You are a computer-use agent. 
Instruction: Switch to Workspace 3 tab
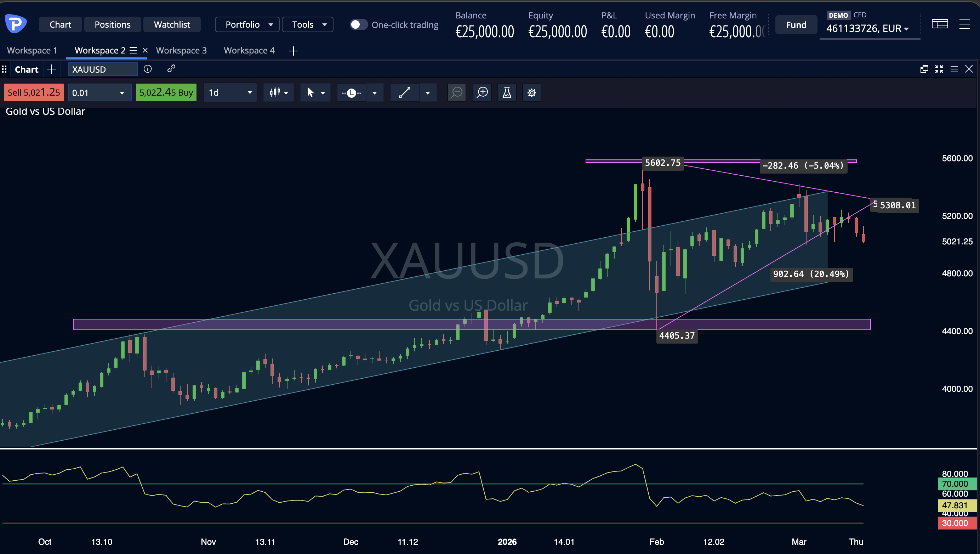coord(182,51)
